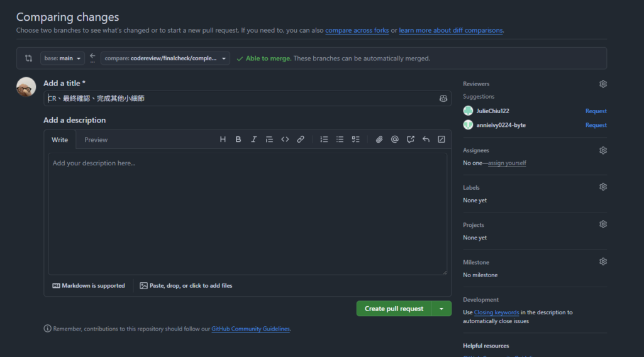644x357 pixels.
Task: Open the Create pull request options arrow
Action: point(441,309)
